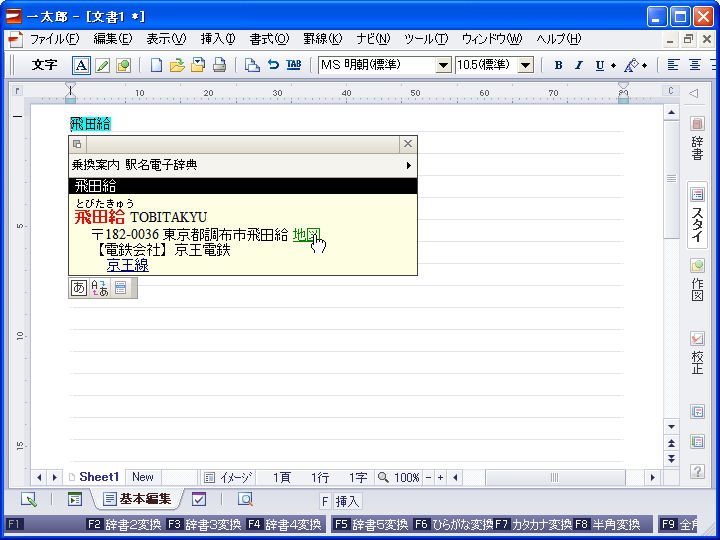This screenshot has width=720, height=540.
Task: Click the F2 辞書2変換 function key
Action: (124, 524)
